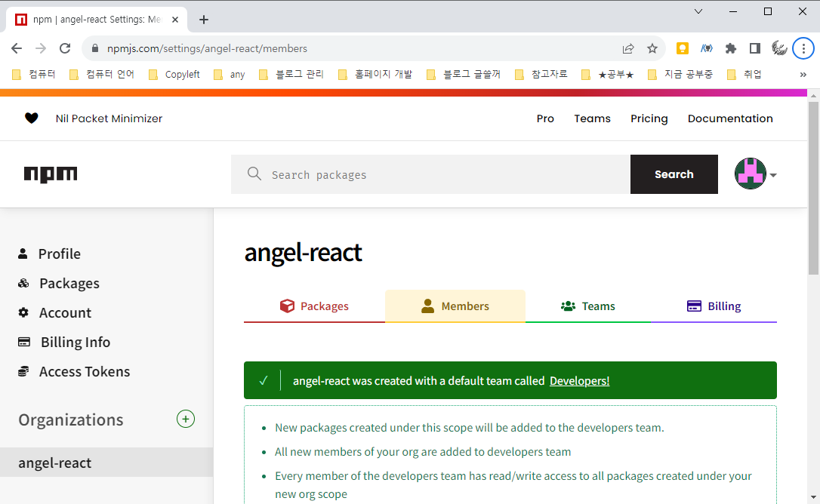Screen dimensions: 820x504
Task: Open Pro in top navigation
Action: [545, 118]
